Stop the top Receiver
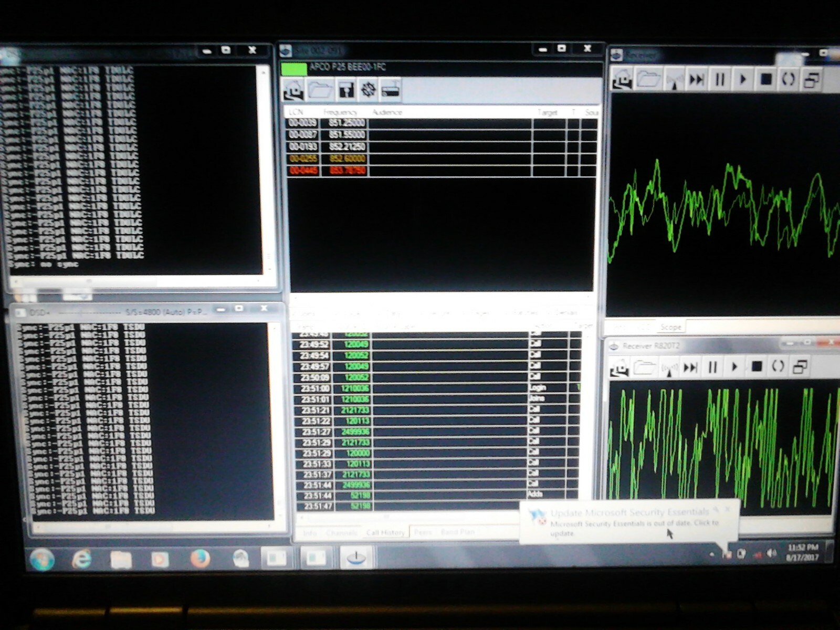The width and height of the screenshot is (840, 630). pos(766,80)
